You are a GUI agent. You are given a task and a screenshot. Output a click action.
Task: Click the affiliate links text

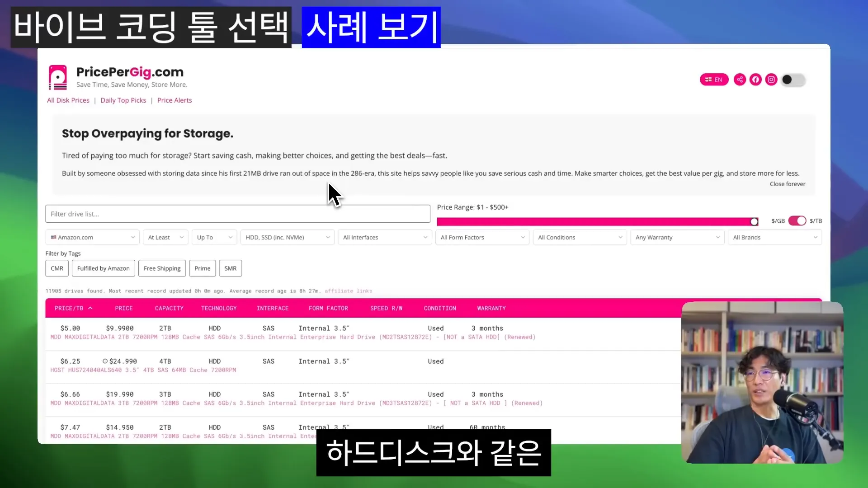[x=349, y=291]
